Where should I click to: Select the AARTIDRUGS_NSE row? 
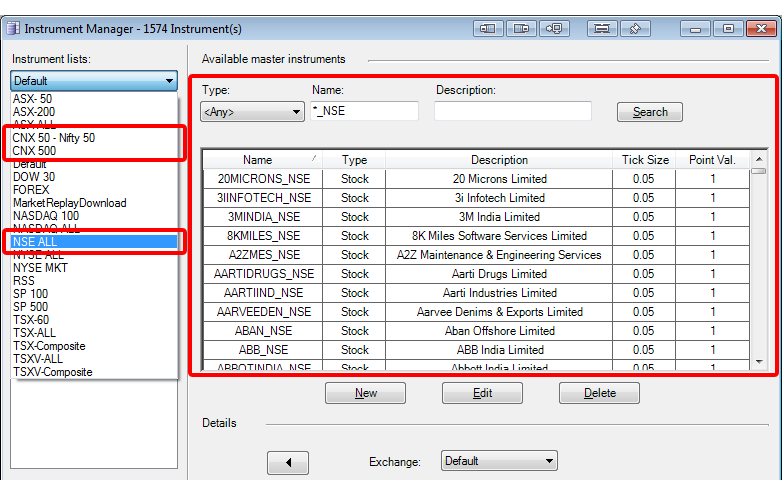pyautogui.click(x=476, y=273)
